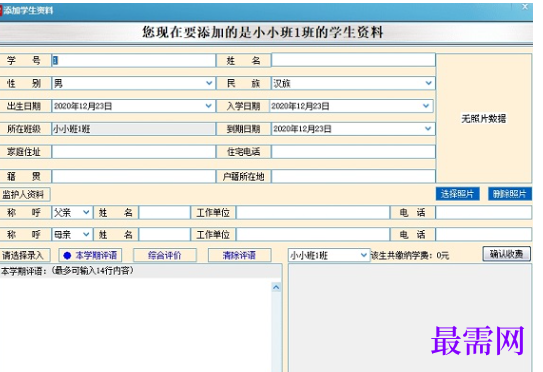
Task: Click the 家庭住址 address input field
Action: pyautogui.click(x=133, y=152)
